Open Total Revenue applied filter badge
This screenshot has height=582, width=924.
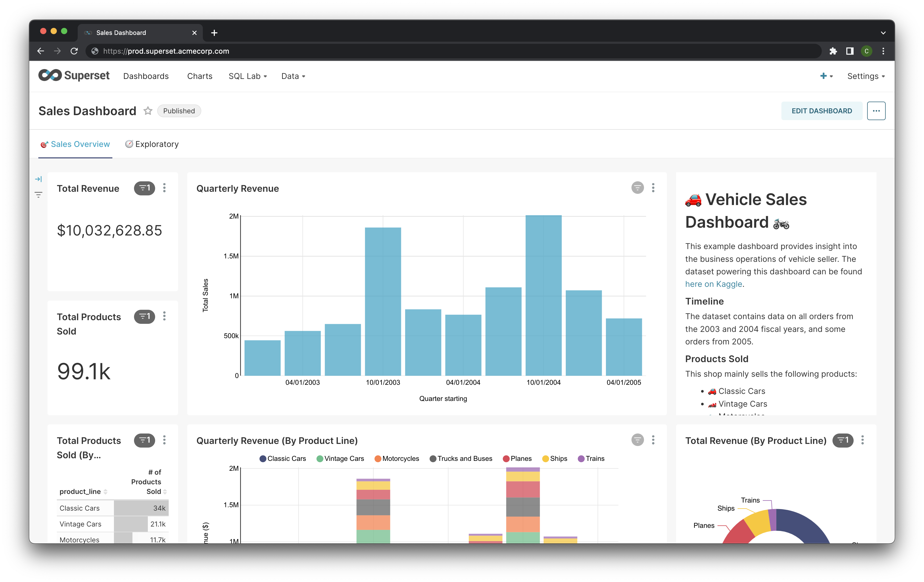(144, 188)
